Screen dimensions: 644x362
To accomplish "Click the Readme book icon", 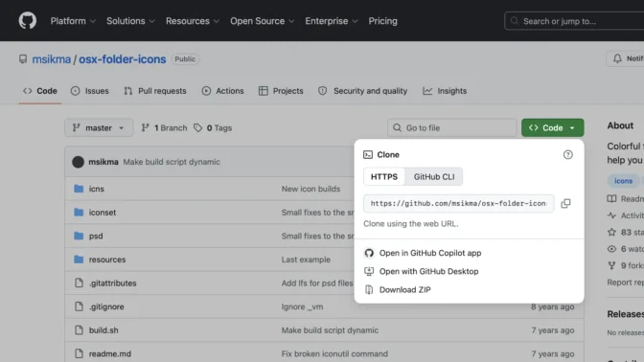I will click(611, 199).
